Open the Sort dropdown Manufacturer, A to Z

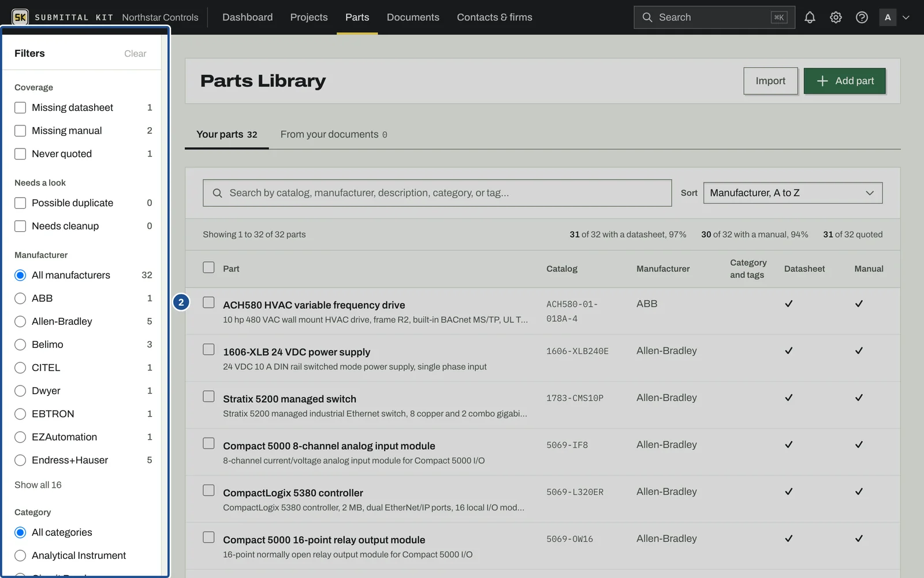[x=792, y=193]
